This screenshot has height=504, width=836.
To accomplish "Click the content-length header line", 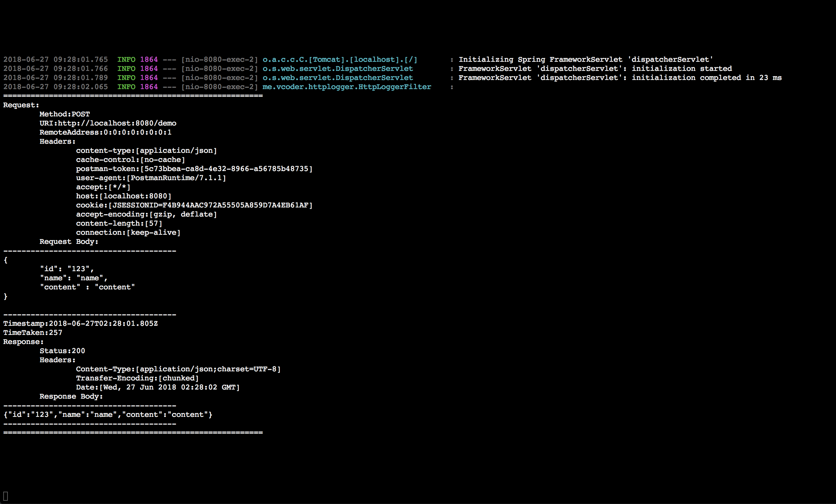I will click(x=119, y=223).
